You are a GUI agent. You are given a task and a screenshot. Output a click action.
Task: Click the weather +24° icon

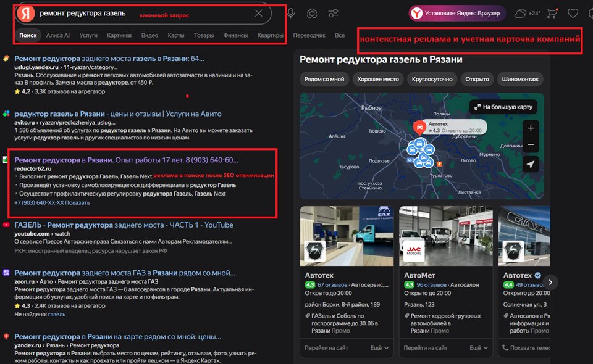(527, 13)
